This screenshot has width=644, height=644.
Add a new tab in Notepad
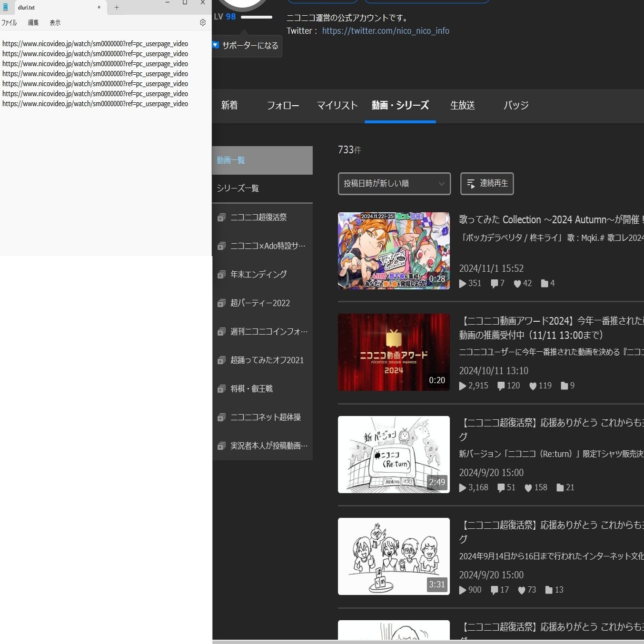[x=117, y=7]
